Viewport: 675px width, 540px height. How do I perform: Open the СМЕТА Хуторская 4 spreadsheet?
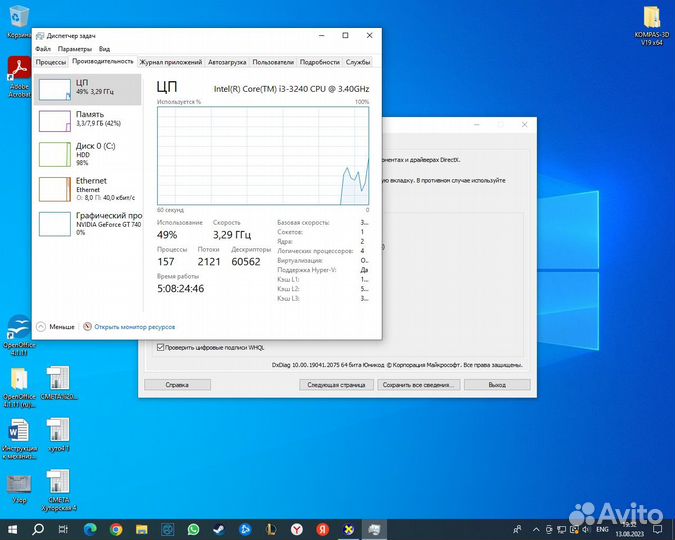59,490
